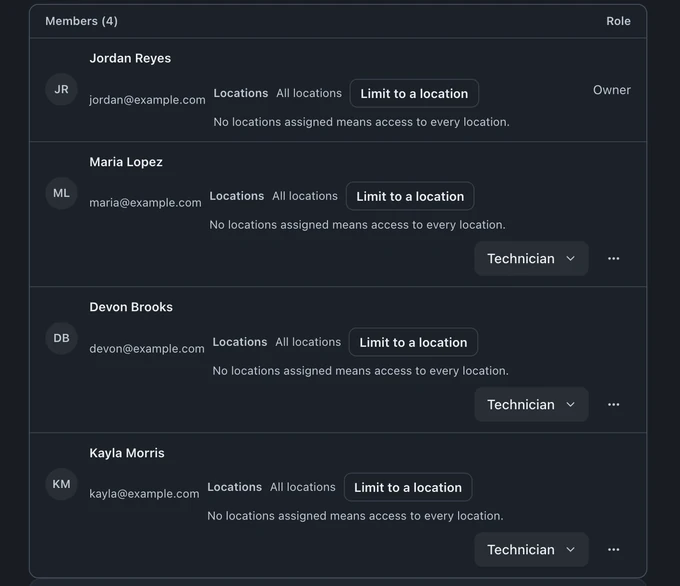
Task: Open Kayla Morris's Technician role dropdown
Action: (531, 550)
